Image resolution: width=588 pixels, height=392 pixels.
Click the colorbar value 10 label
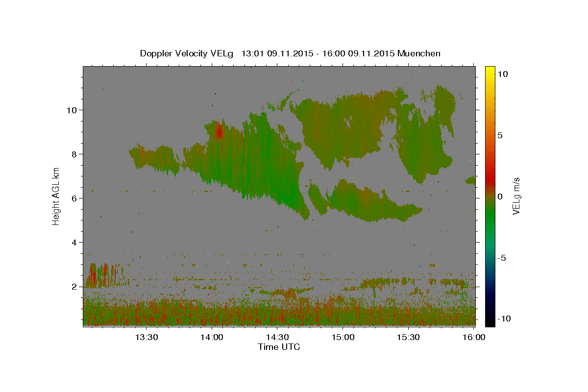[502, 74]
